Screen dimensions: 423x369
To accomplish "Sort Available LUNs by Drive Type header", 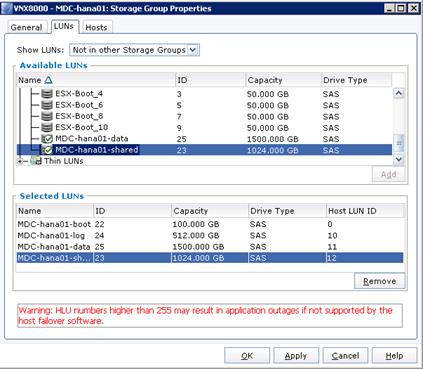I will tap(356, 80).
